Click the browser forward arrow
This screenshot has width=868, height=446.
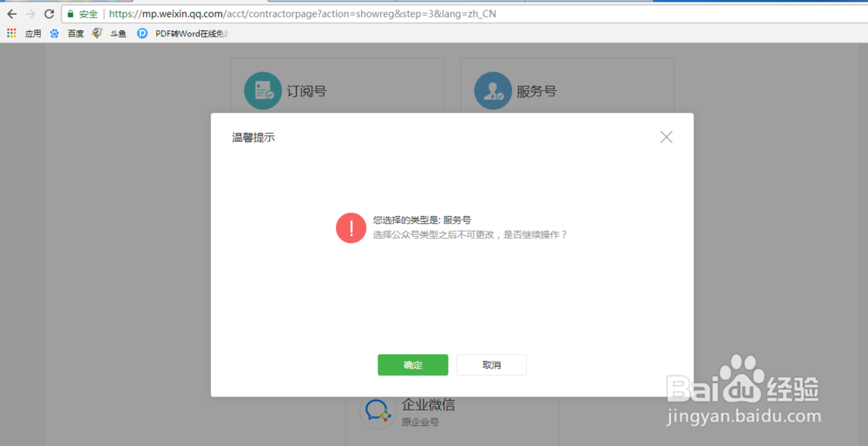click(x=30, y=14)
